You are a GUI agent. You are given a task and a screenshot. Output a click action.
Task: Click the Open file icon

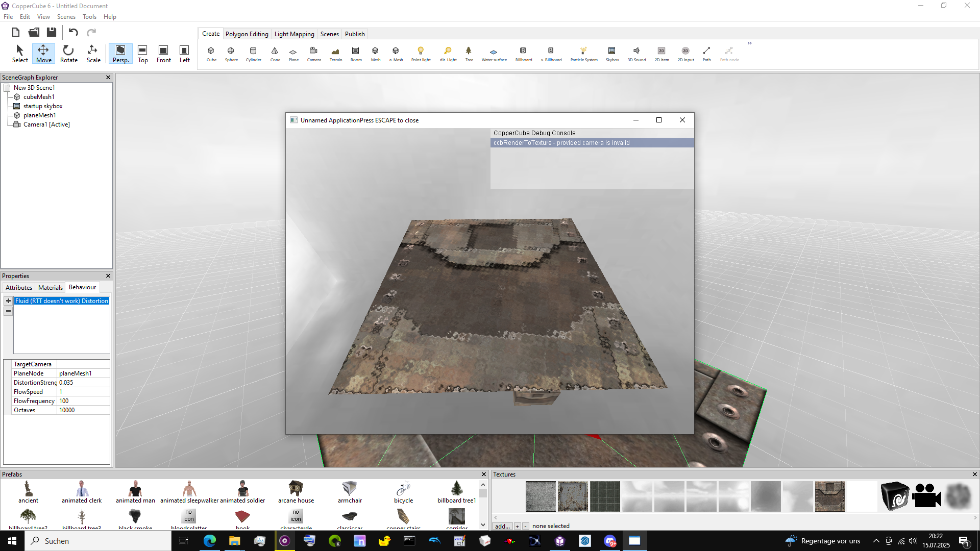(34, 32)
